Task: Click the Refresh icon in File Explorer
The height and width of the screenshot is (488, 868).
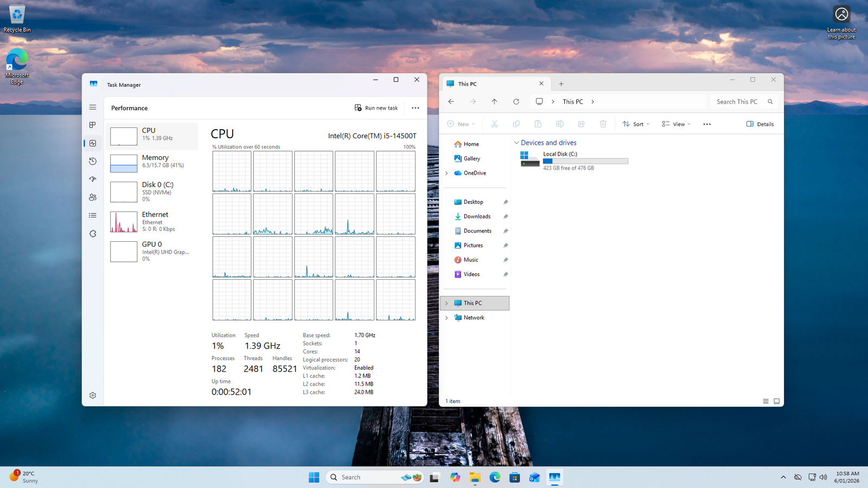Action: point(516,101)
